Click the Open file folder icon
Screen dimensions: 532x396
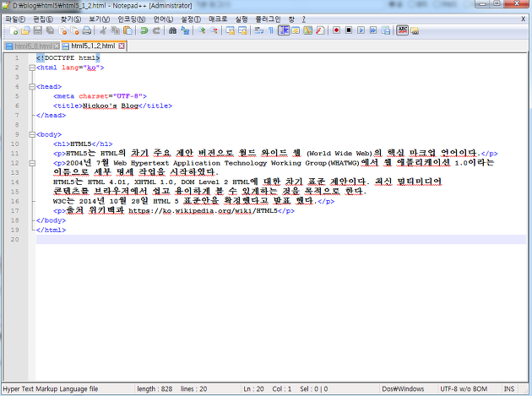[x=25, y=30]
